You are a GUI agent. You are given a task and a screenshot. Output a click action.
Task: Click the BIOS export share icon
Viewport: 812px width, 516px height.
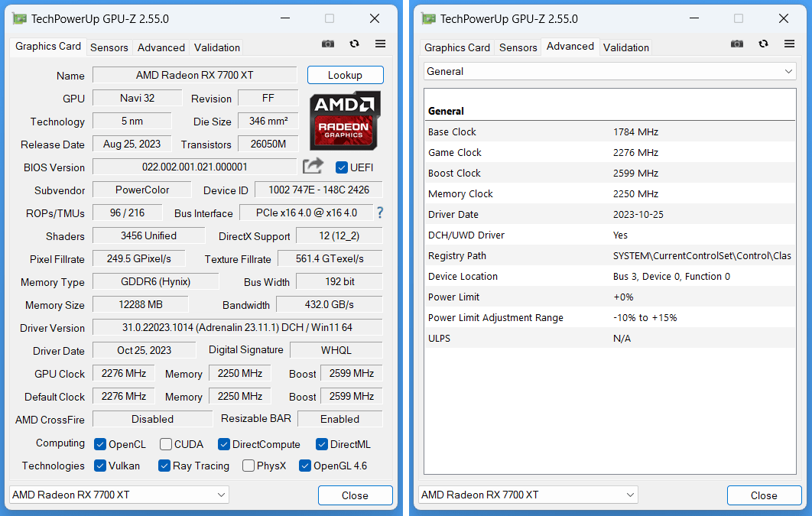click(313, 166)
